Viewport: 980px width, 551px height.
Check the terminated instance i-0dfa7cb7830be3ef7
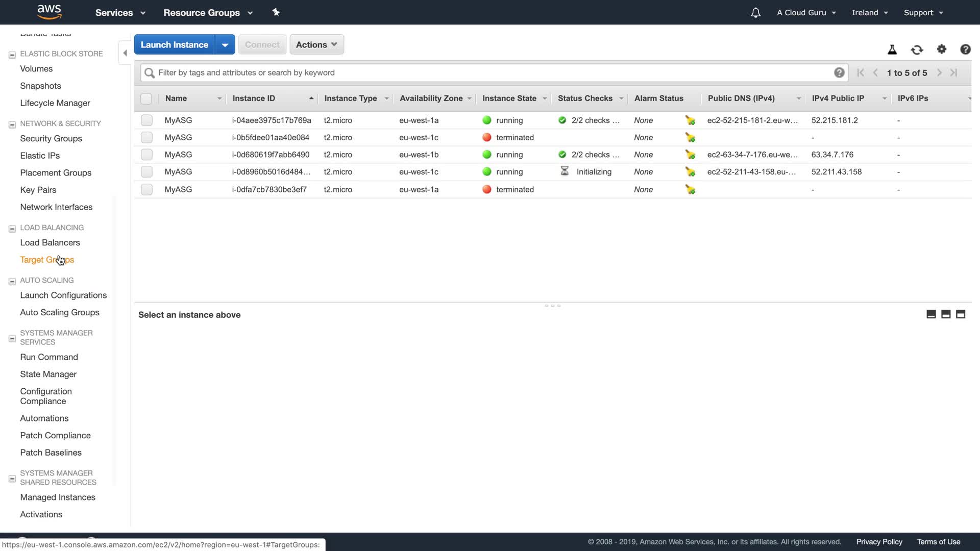coord(146,189)
